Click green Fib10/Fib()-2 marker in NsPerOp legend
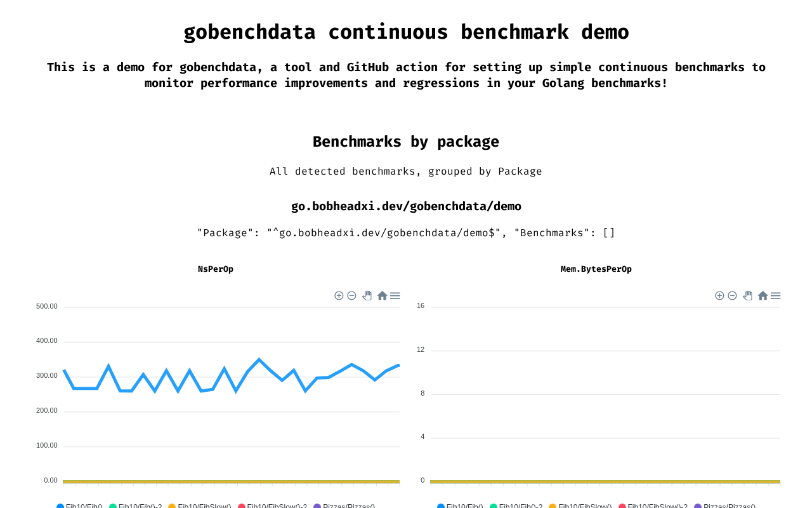This screenshot has width=812, height=508. pyautogui.click(x=113, y=506)
